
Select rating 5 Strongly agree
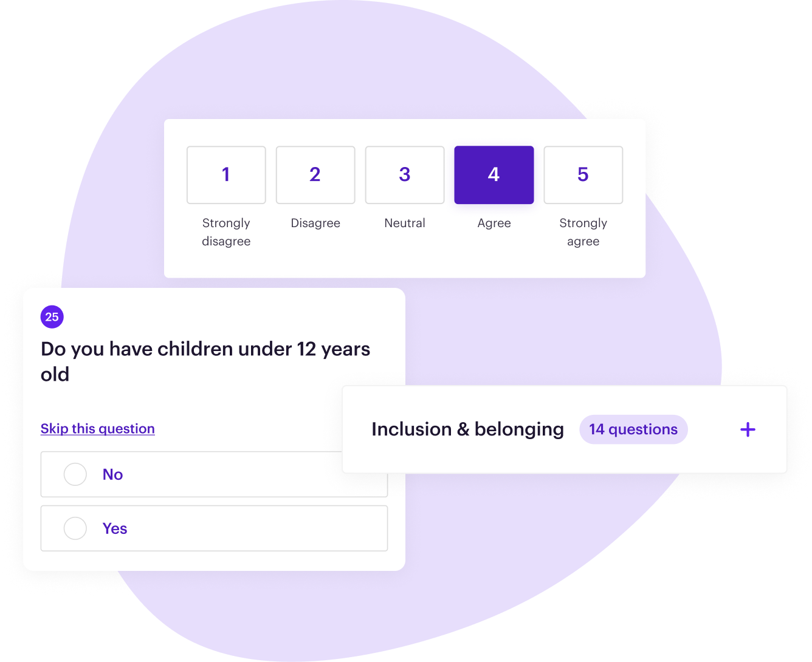click(x=583, y=175)
